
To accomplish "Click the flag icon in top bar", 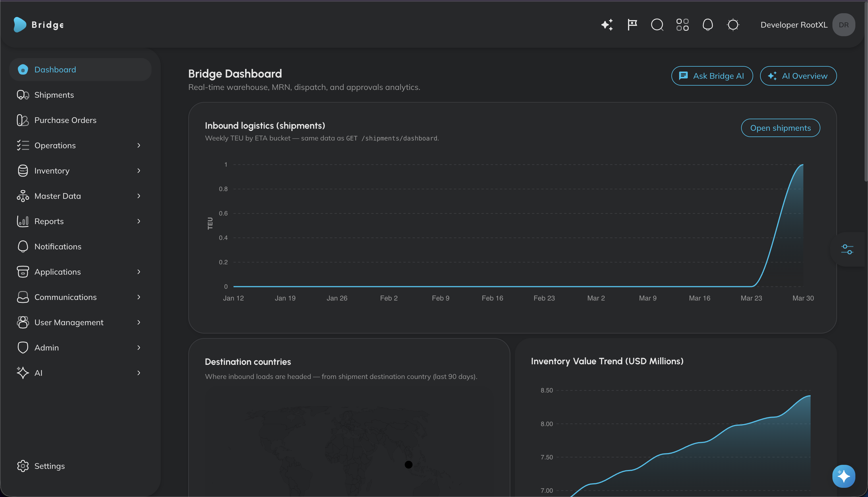I will click(x=632, y=25).
